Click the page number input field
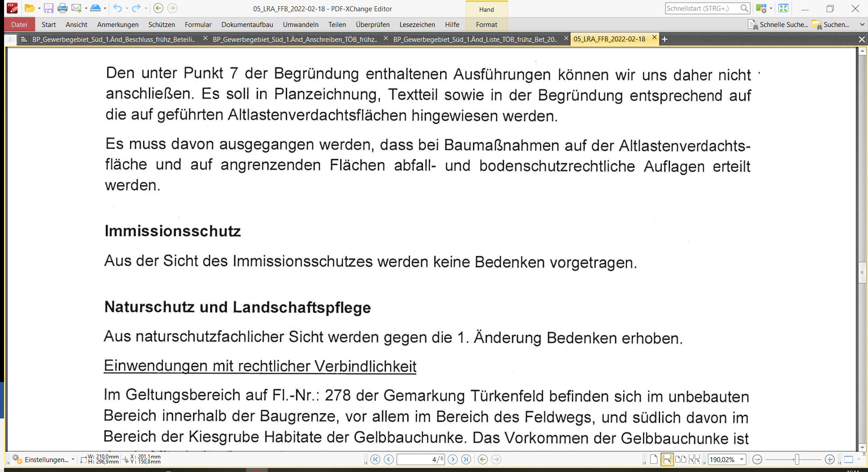 tap(420, 459)
